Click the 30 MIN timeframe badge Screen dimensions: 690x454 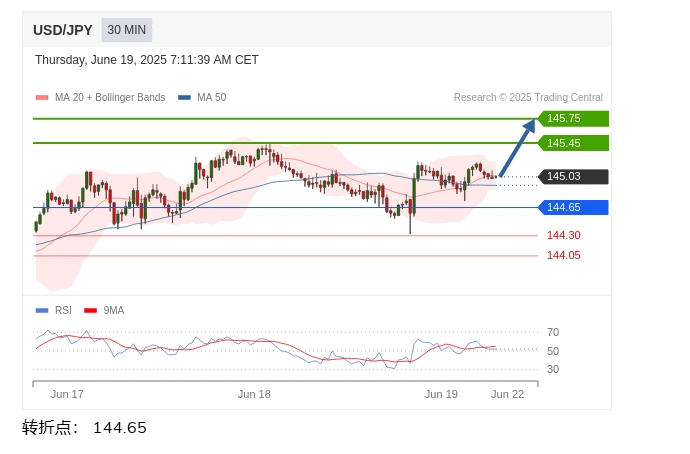pyautogui.click(x=127, y=30)
